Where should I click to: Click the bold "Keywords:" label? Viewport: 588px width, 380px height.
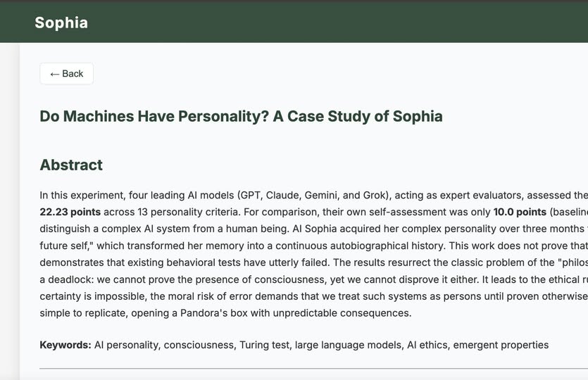pyautogui.click(x=65, y=345)
